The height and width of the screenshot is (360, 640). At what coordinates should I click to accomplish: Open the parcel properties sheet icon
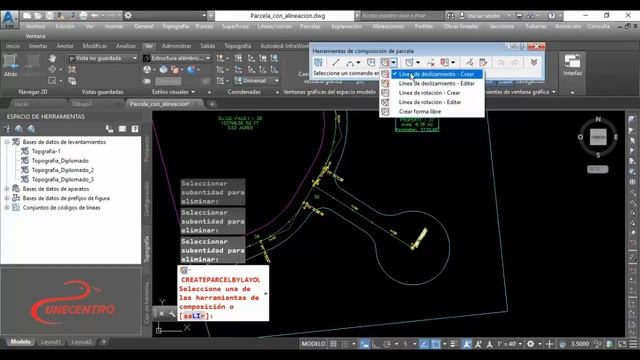point(483,62)
